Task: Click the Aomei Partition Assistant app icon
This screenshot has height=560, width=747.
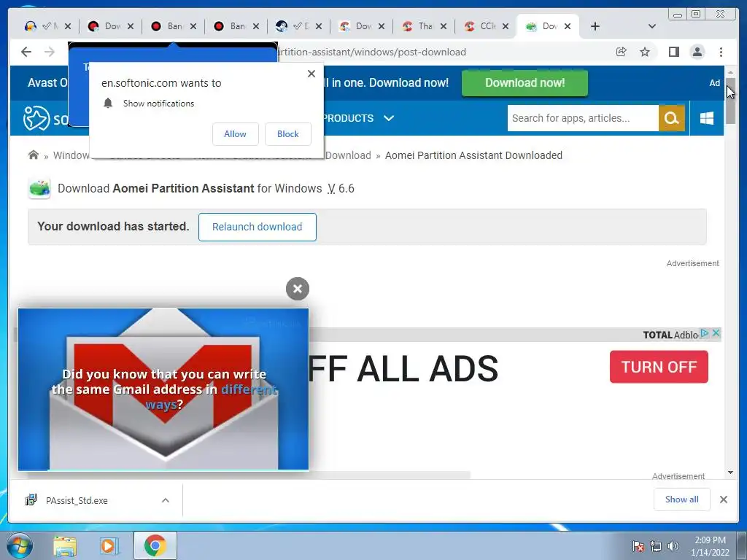Action: (x=39, y=189)
